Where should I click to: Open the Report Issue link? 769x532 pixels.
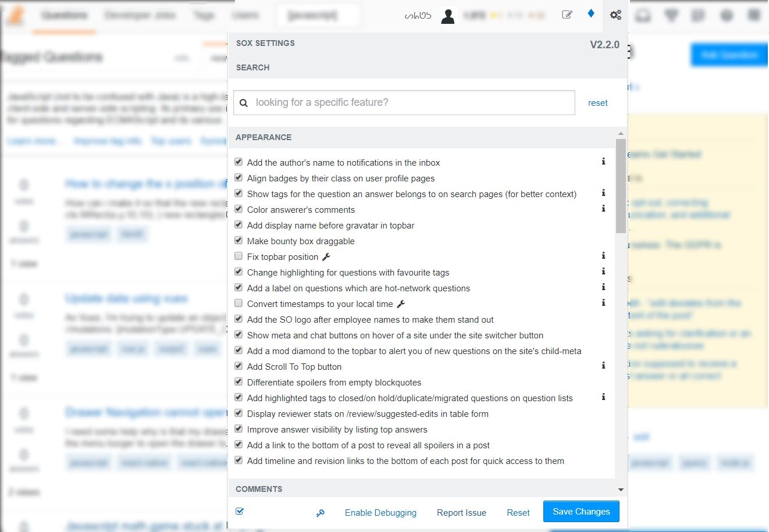tap(461, 513)
